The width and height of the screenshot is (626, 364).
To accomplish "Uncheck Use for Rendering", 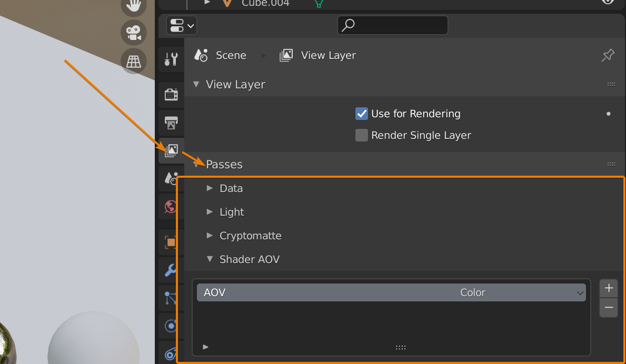I will click(362, 114).
